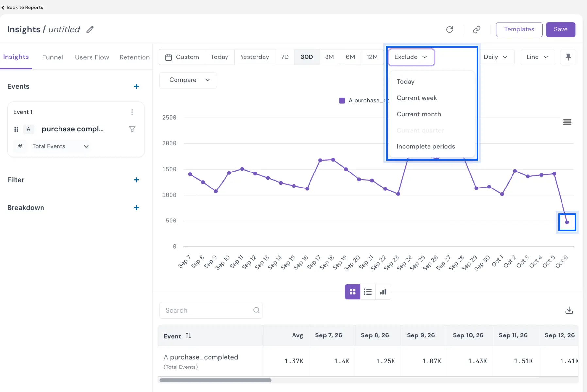Pin the chart to dashboard
587x392 pixels.
click(568, 57)
